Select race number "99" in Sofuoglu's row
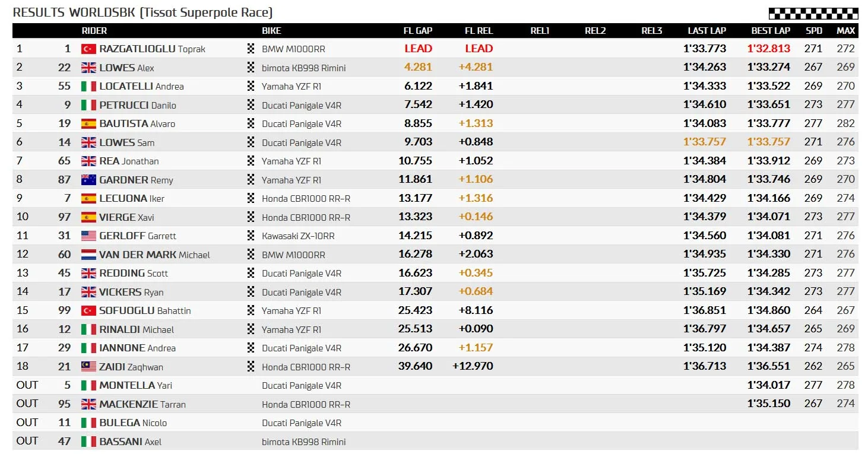The width and height of the screenshot is (868, 454). 64,310
